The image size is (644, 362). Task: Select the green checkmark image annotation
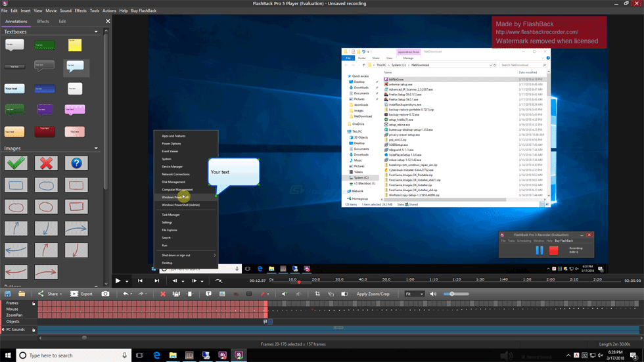coord(16,162)
